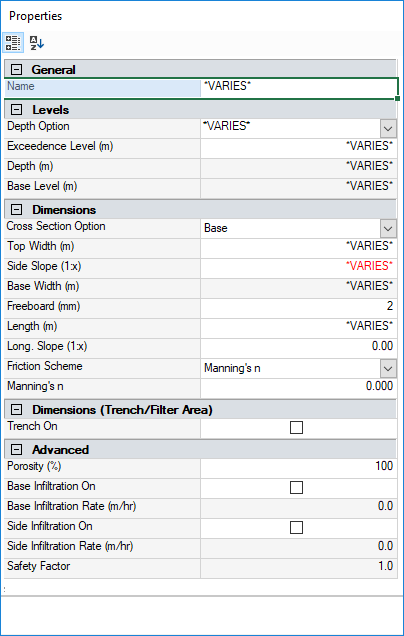Collapse Dimensions (Trench/Filter Area) section
Image resolution: width=404 pixels, height=636 pixels.
(17, 410)
